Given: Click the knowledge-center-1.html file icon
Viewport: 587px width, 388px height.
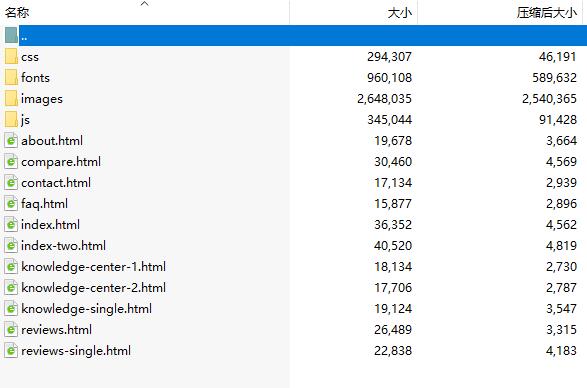Looking at the screenshot, I should [11, 267].
